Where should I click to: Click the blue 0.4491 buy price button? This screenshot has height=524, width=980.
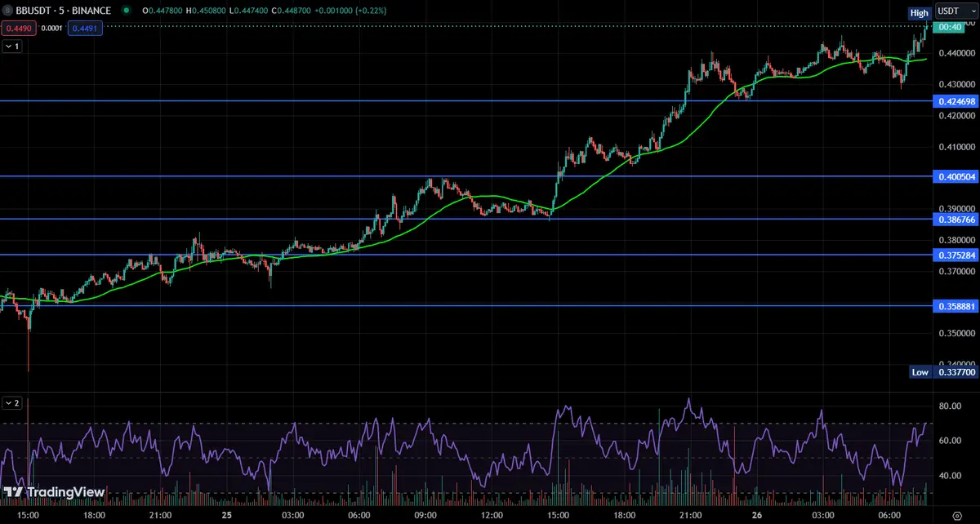85,28
